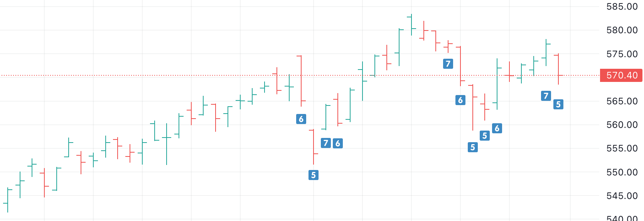The image size is (644, 221).
Task: Click the 585.00 price axis label
Action: coord(622,7)
